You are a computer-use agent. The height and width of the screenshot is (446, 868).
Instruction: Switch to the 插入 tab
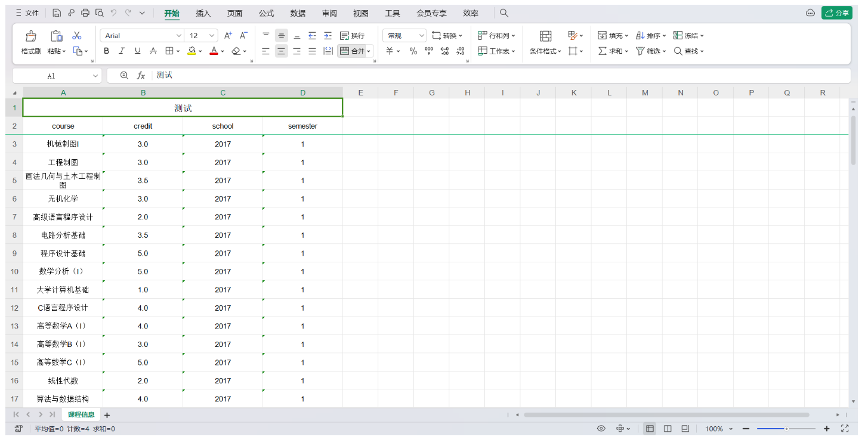pyautogui.click(x=203, y=13)
